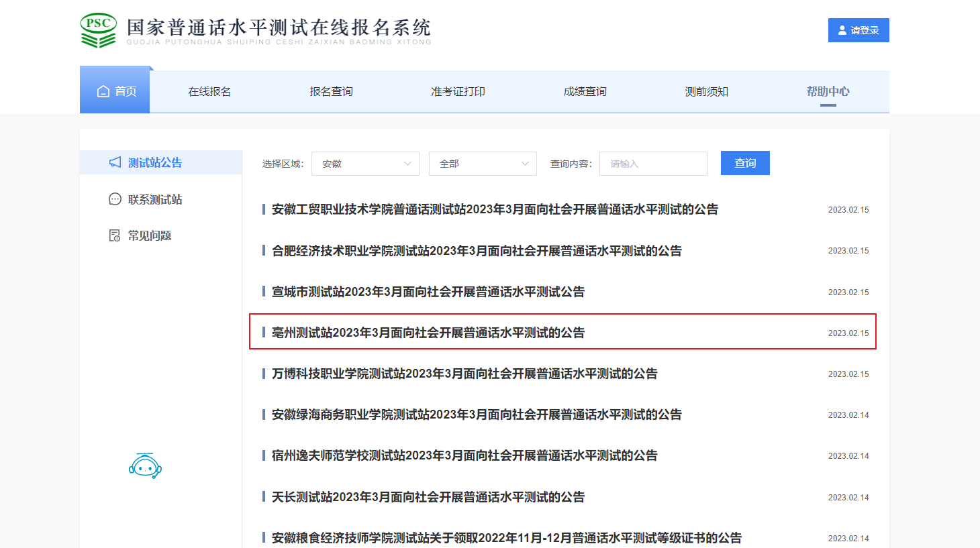The width and height of the screenshot is (980, 548).
Task: Open 常见问题 in sidebar
Action: point(150,235)
